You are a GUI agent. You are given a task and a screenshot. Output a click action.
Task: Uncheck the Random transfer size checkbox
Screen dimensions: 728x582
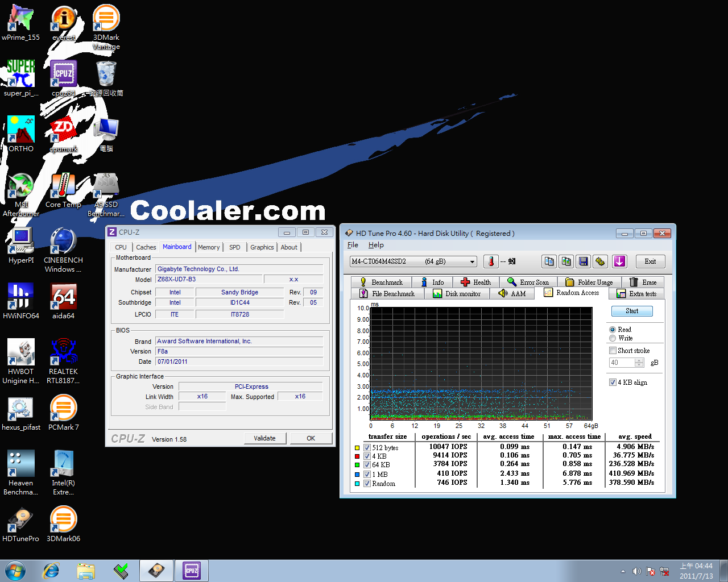click(367, 484)
